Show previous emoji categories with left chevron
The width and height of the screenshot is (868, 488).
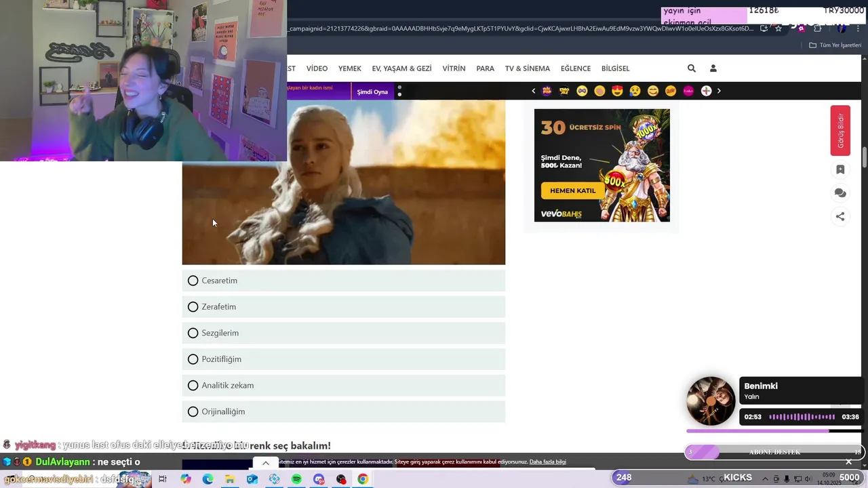click(x=533, y=91)
